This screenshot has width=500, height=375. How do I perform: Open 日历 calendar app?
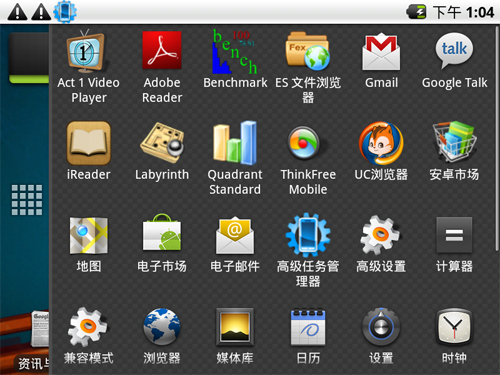click(308, 335)
